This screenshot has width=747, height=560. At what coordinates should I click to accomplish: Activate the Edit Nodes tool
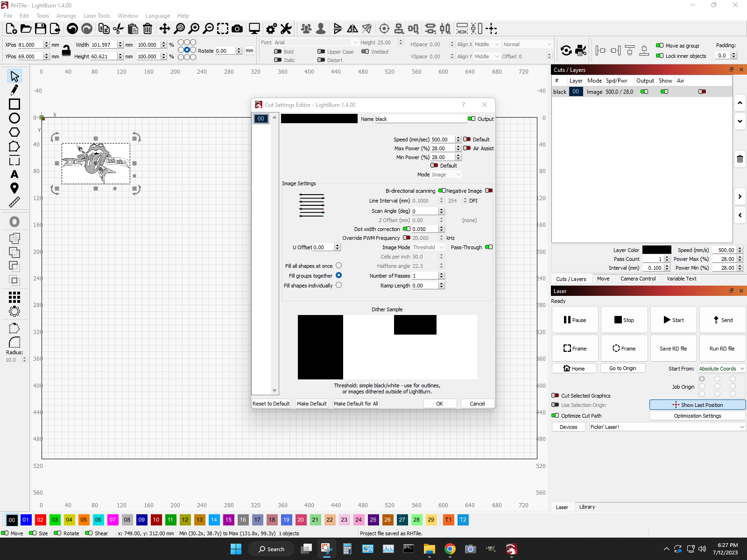[14, 90]
